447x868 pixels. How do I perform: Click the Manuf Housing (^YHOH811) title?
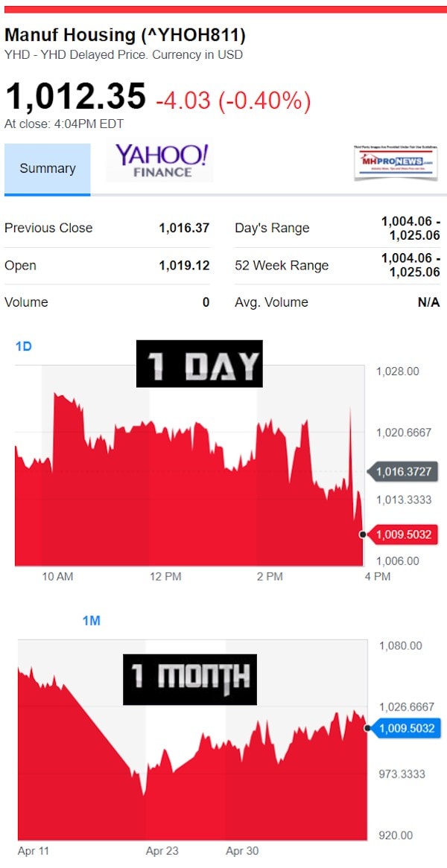tap(125, 36)
